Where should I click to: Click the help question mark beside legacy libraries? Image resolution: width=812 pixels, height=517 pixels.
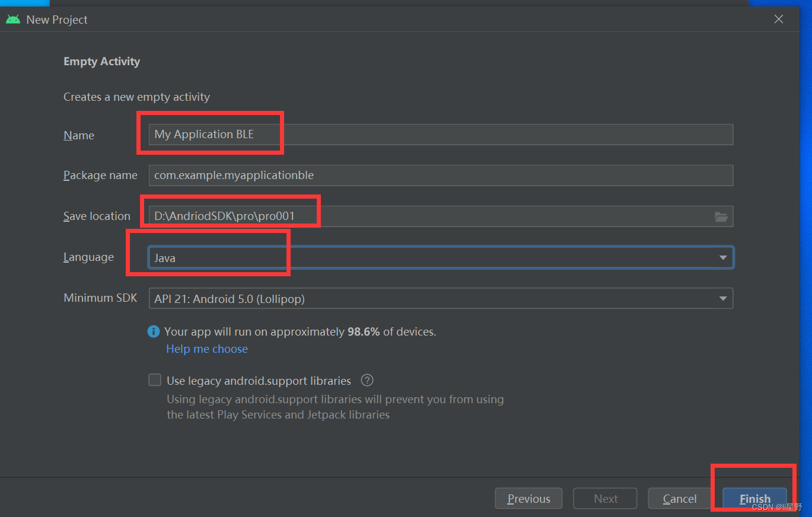367,380
